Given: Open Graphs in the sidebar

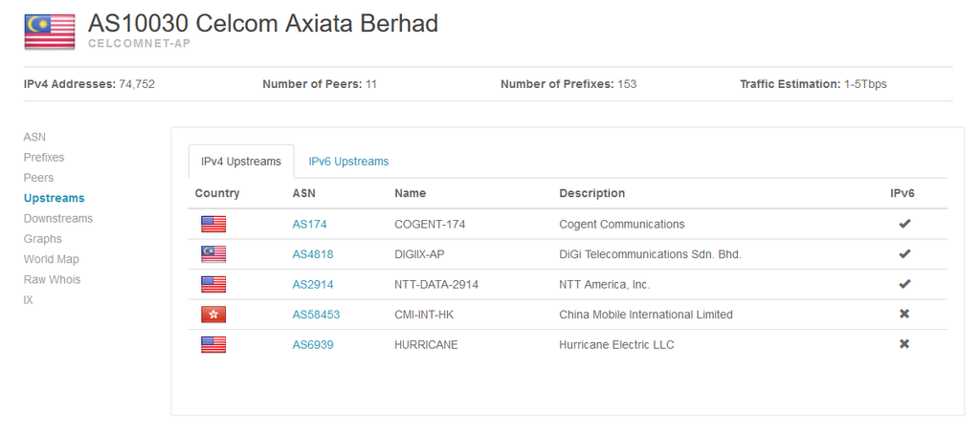Looking at the screenshot, I should [42, 239].
